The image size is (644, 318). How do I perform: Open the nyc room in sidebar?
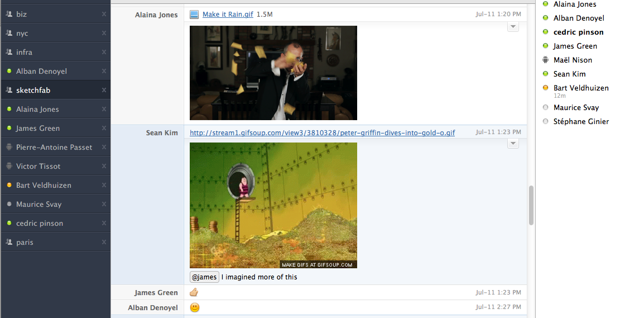coord(55,33)
